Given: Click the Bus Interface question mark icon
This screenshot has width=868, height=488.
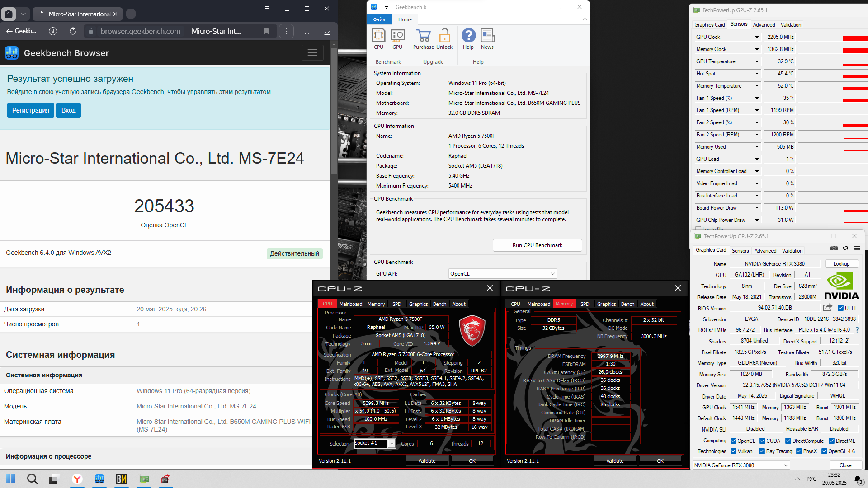Looking at the screenshot, I should pyautogui.click(x=857, y=330).
